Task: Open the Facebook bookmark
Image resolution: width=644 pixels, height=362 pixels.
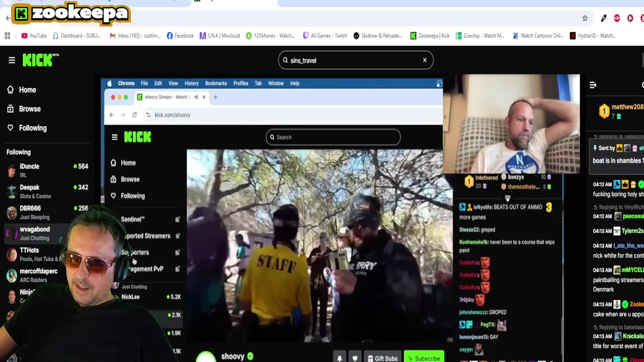Action: [180, 36]
